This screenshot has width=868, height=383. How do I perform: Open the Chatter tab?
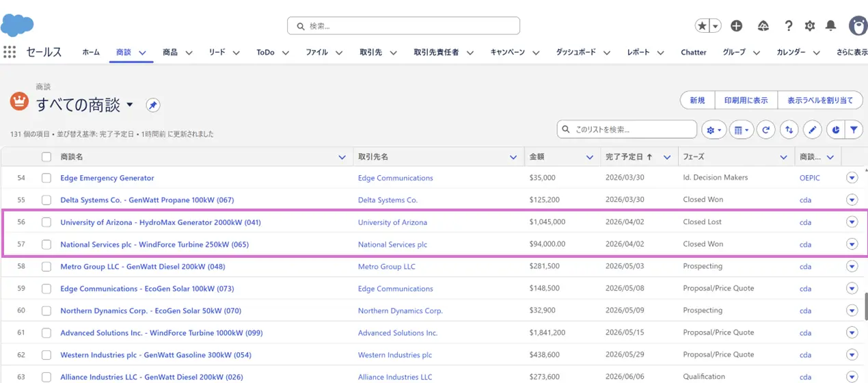[693, 52]
